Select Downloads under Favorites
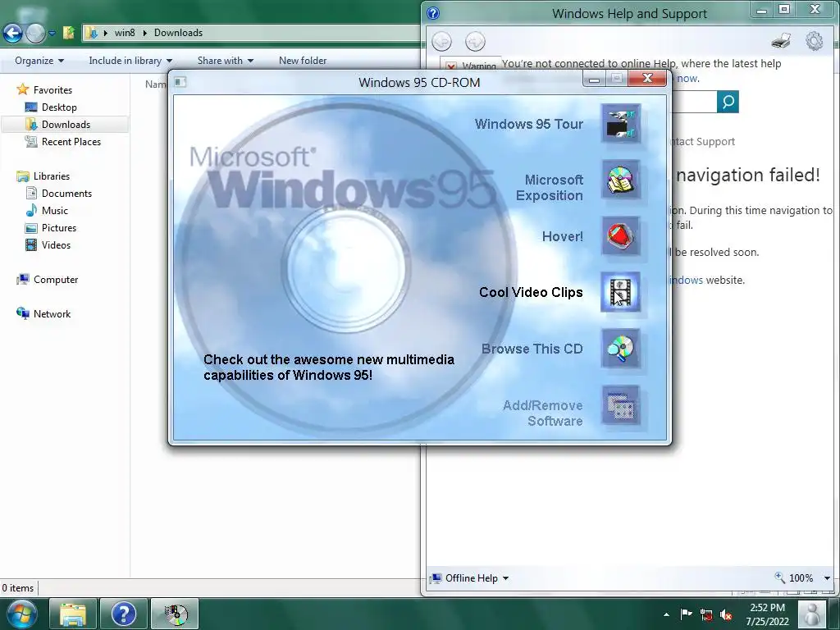Screen dimensions: 840x630 point(66,125)
